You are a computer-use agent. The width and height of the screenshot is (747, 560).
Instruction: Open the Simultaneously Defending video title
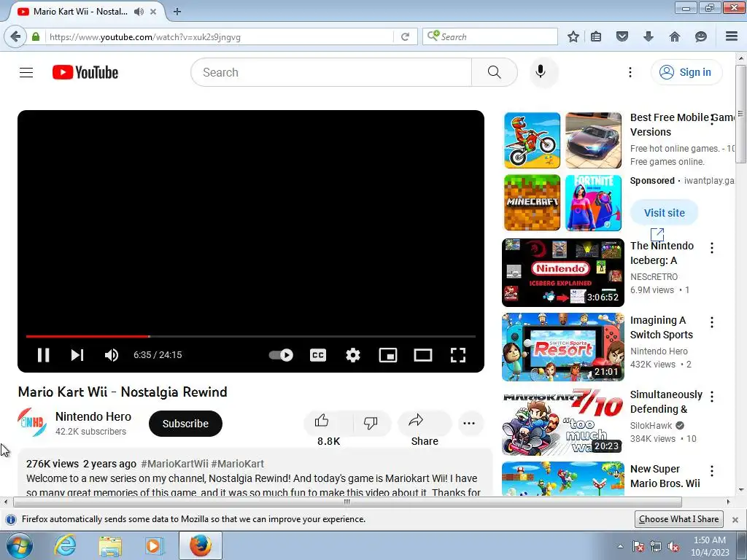[x=666, y=402]
